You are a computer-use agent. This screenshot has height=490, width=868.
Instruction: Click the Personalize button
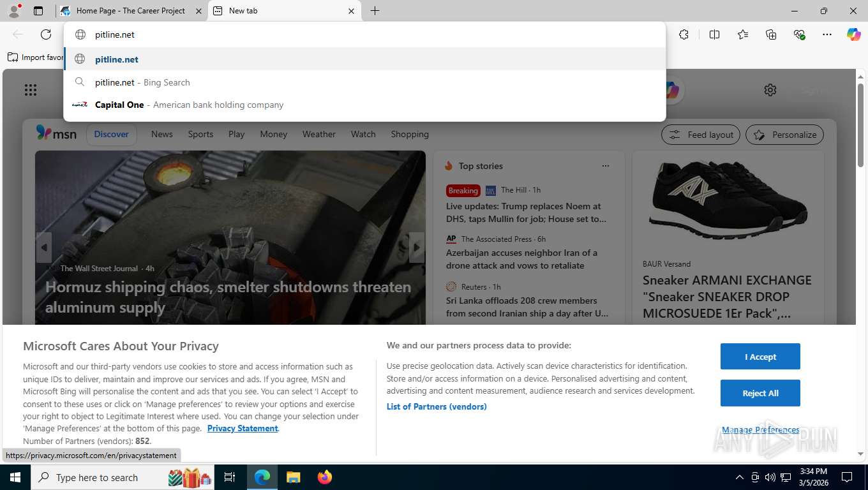[785, 135]
